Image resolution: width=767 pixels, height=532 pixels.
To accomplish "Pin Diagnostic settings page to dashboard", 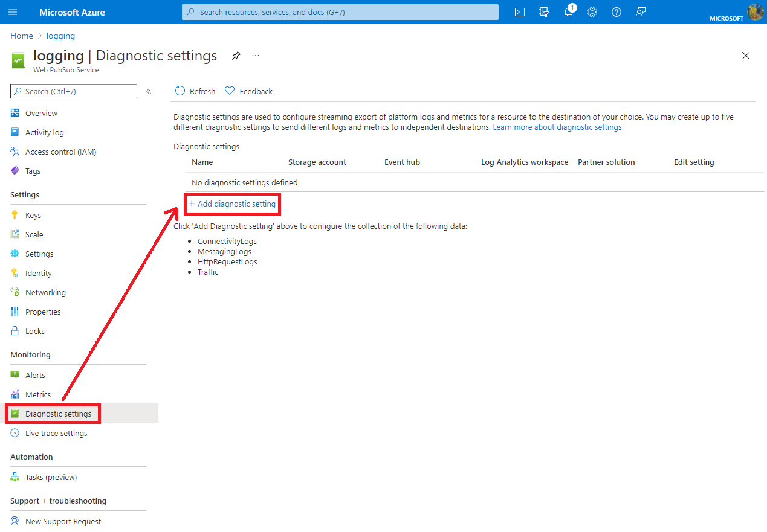I will point(236,55).
